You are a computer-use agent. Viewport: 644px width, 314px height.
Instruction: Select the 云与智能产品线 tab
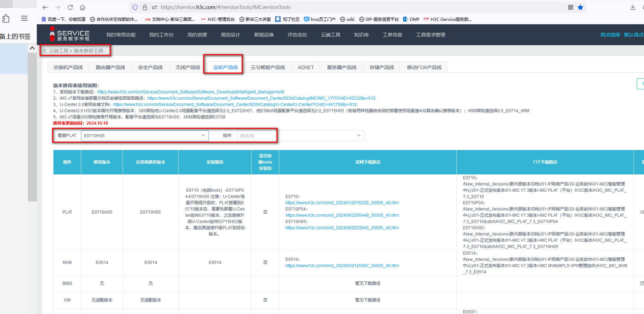[268, 67]
